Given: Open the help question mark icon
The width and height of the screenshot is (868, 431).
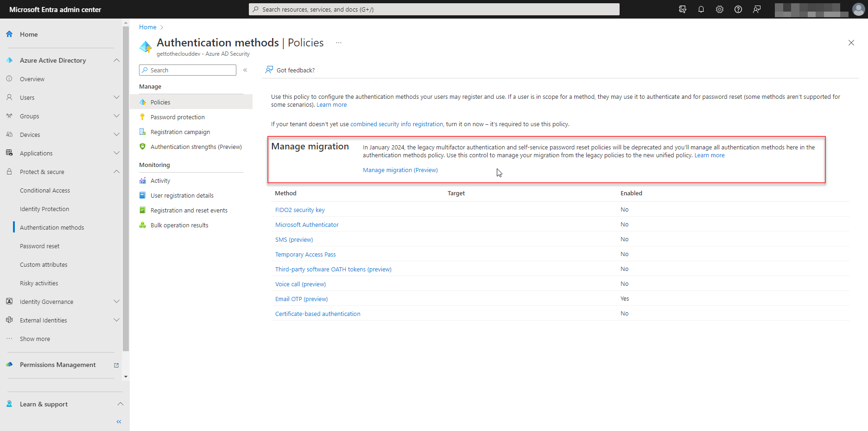Looking at the screenshot, I should 738,9.
